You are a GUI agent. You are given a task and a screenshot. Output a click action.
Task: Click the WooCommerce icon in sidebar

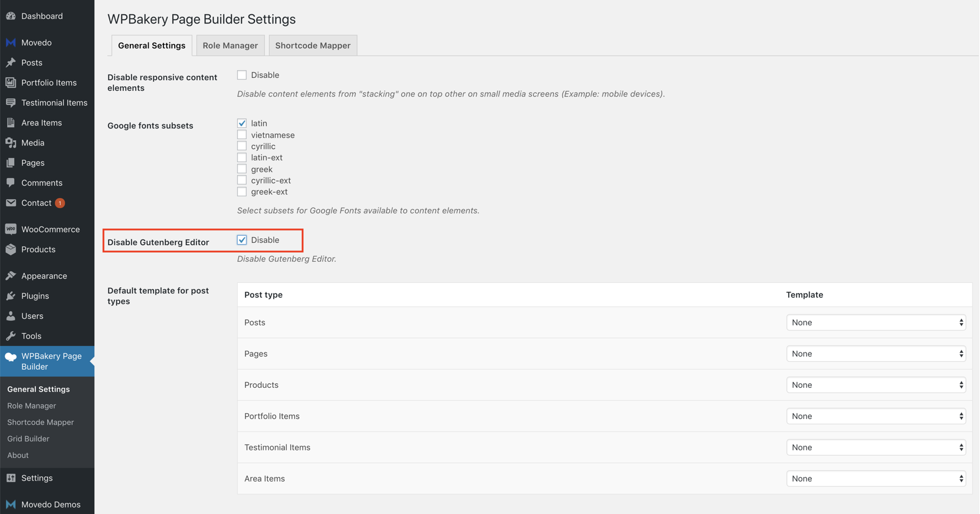(11, 229)
